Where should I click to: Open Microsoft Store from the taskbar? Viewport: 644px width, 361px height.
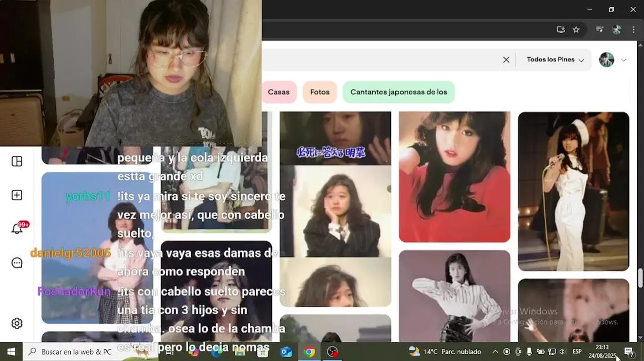(x=262, y=352)
